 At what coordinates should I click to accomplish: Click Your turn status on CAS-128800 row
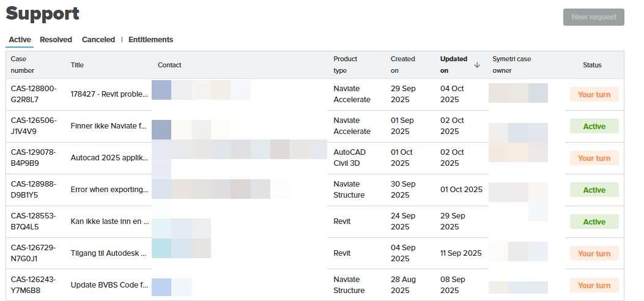pos(594,94)
